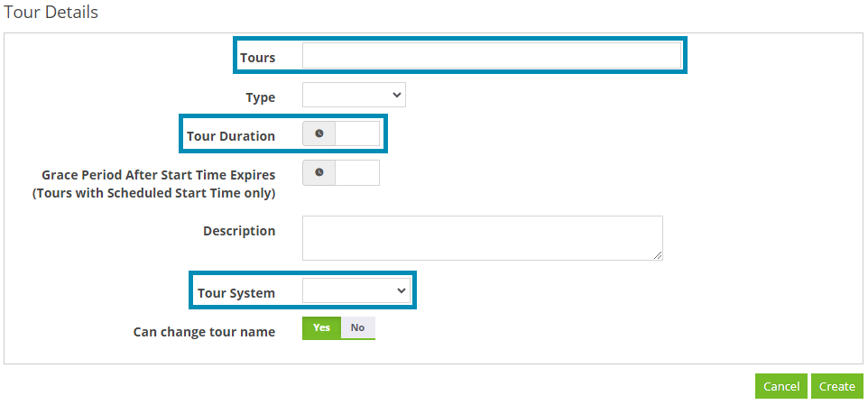
Task: Click the chevron arrow in Type field
Action: (x=396, y=96)
